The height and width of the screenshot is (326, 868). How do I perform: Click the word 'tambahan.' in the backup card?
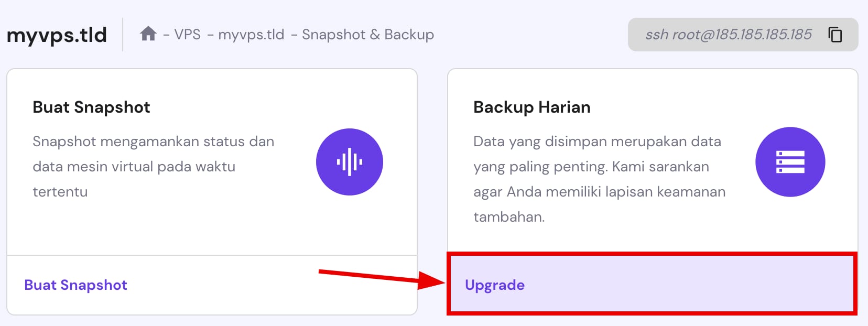click(x=509, y=217)
